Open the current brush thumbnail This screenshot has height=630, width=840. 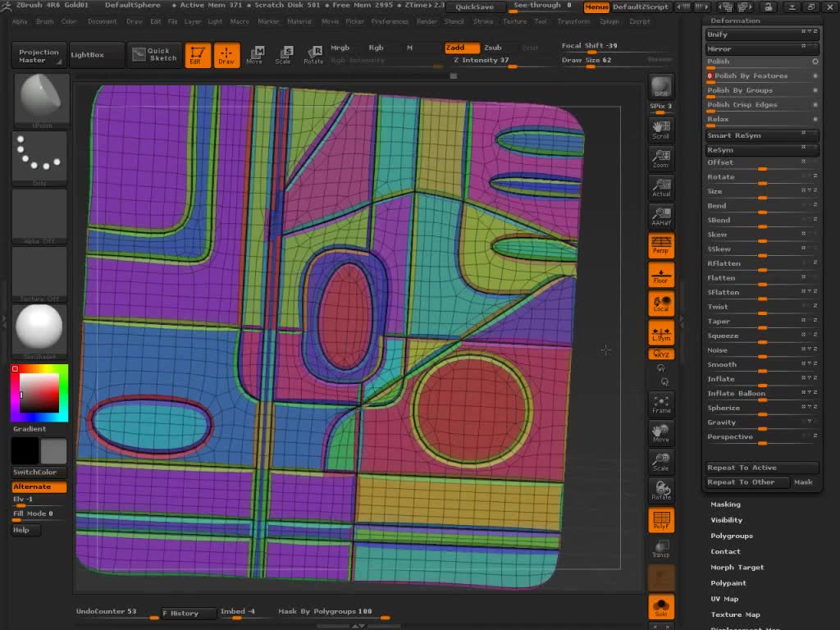tap(41, 101)
